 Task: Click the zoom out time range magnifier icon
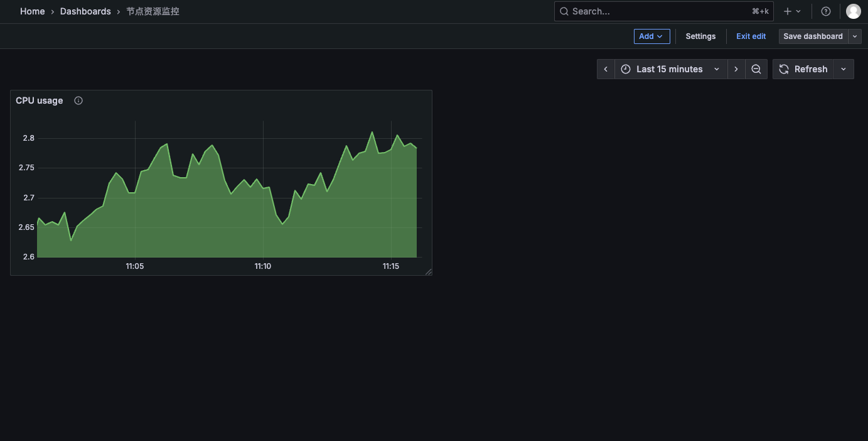[x=756, y=69]
